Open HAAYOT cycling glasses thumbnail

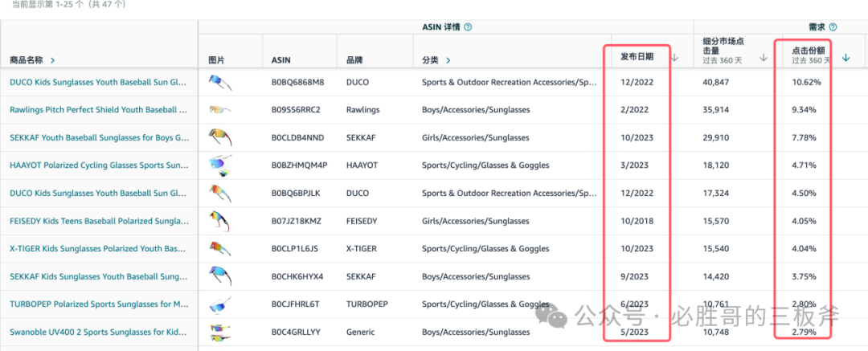219,165
